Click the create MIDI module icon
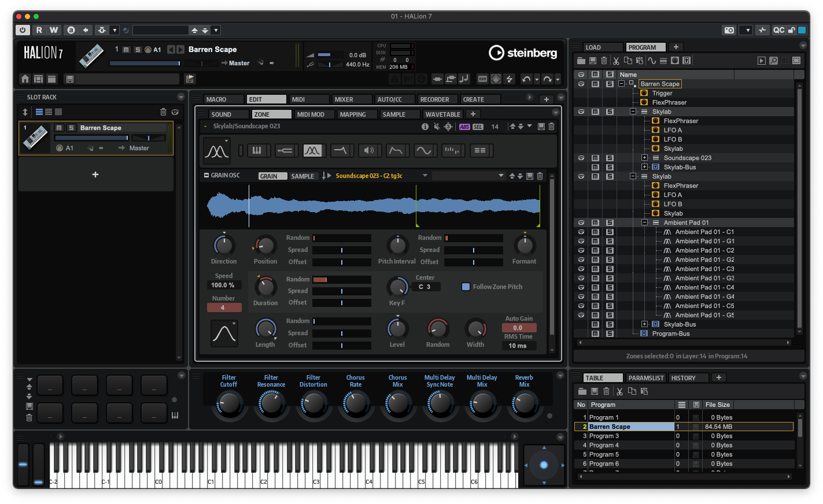Viewport: 823px width, 504px height. click(675, 61)
